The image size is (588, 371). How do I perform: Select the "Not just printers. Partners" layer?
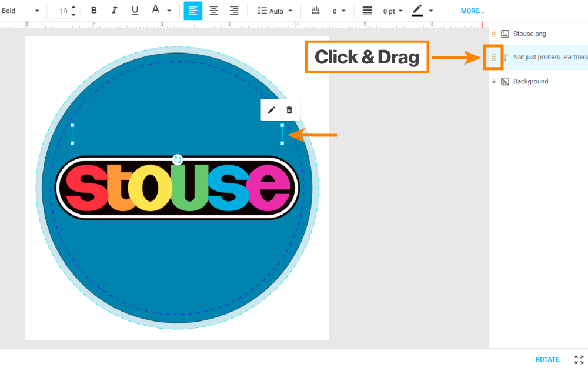(x=550, y=57)
